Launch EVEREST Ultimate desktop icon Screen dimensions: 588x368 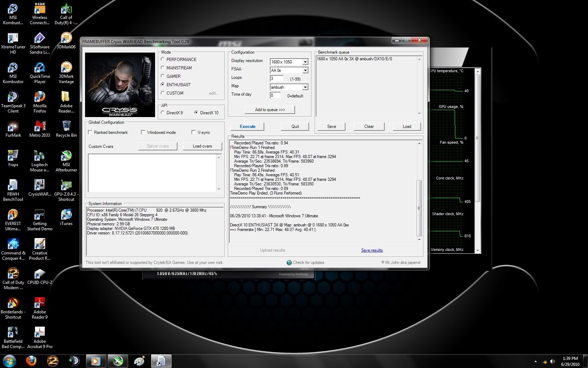coord(13,220)
